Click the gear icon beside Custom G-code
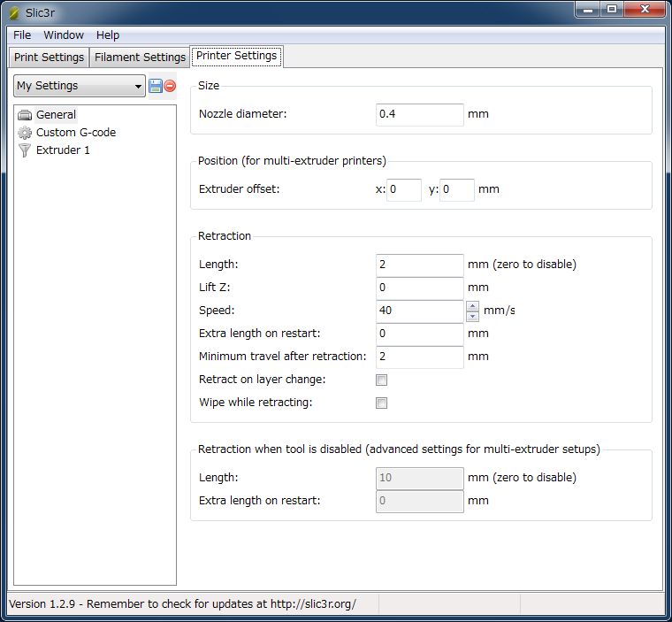Image resolution: width=672 pixels, height=622 pixels. [x=25, y=133]
